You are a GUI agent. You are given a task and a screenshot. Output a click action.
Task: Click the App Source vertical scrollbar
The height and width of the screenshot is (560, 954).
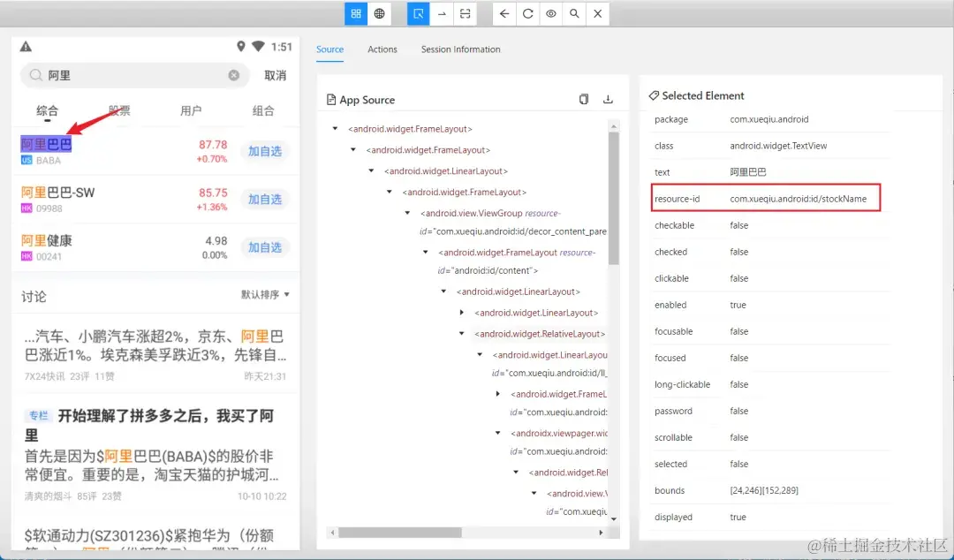[x=613, y=198]
